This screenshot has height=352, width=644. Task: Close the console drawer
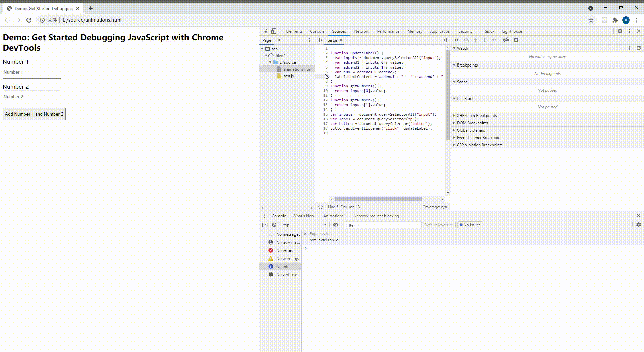pyautogui.click(x=639, y=216)
